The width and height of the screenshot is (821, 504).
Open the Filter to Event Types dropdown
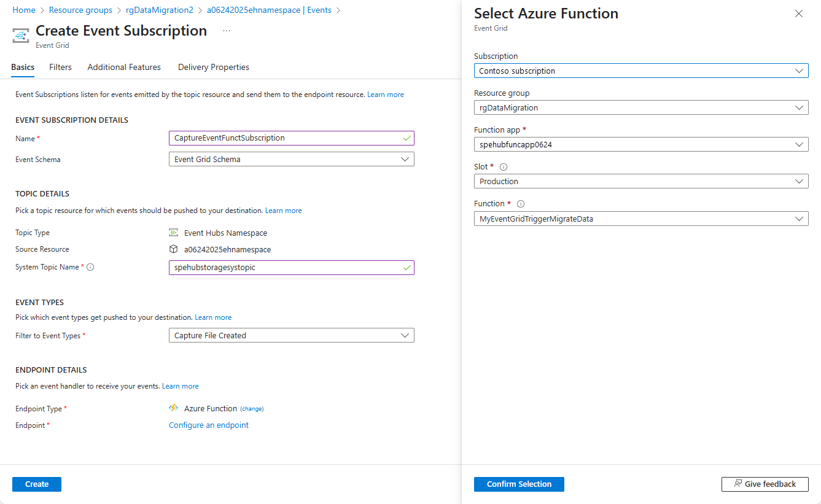292,336
